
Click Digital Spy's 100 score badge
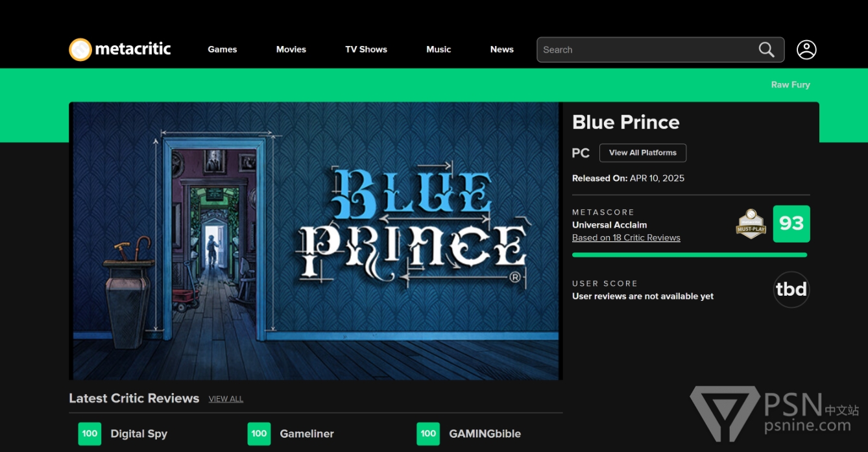coord(90,434)
